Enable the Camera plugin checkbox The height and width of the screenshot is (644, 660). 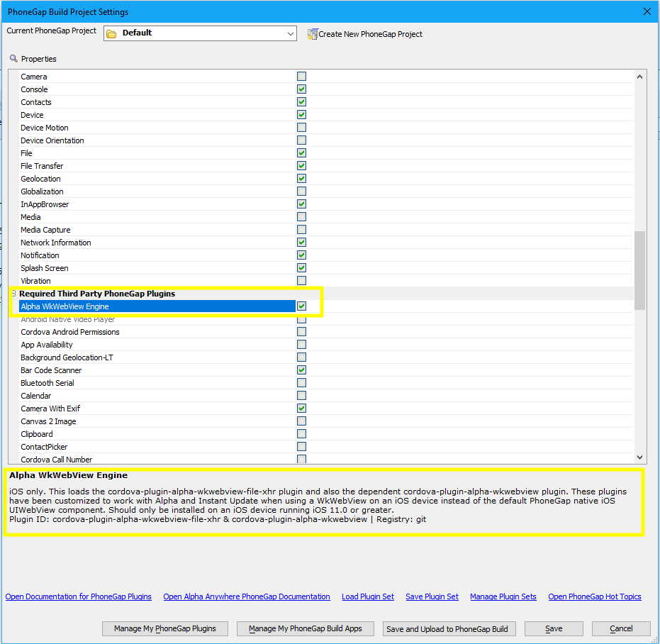301,76
